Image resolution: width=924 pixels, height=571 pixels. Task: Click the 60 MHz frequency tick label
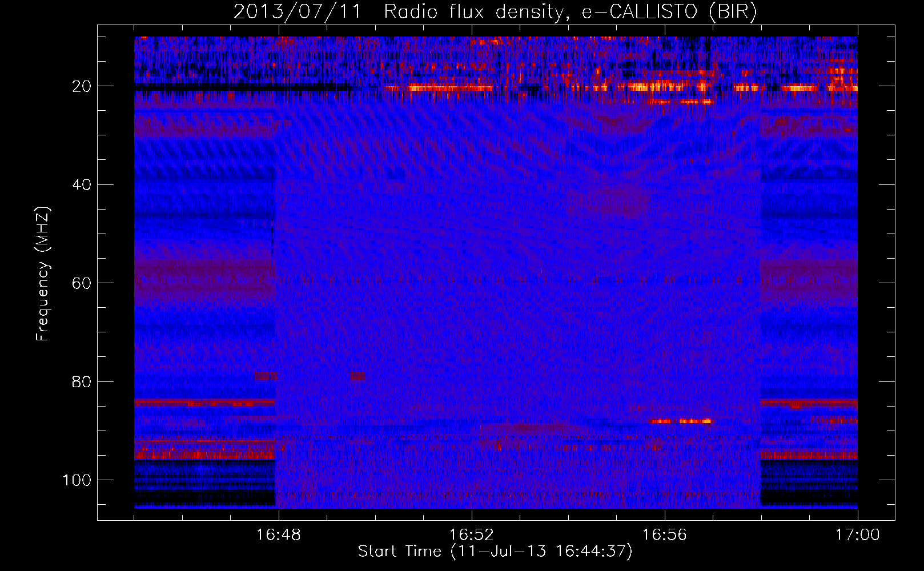point(82,283)
